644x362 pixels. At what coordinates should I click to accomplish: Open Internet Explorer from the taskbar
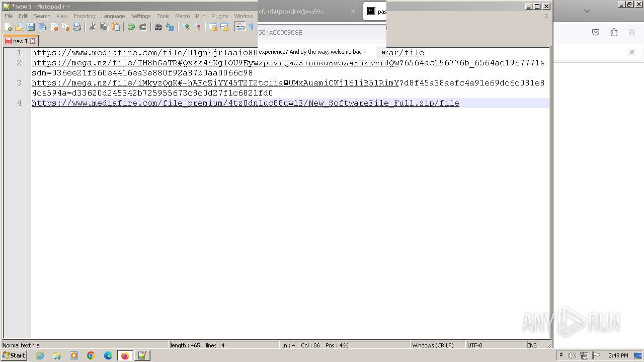click(40, 355)
